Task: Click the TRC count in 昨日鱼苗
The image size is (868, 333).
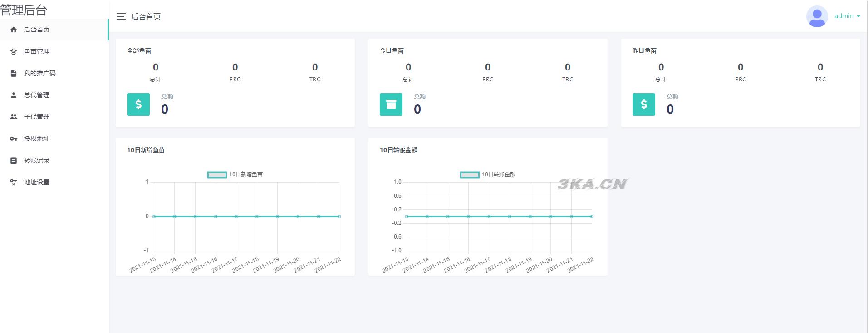Action: 820,67
